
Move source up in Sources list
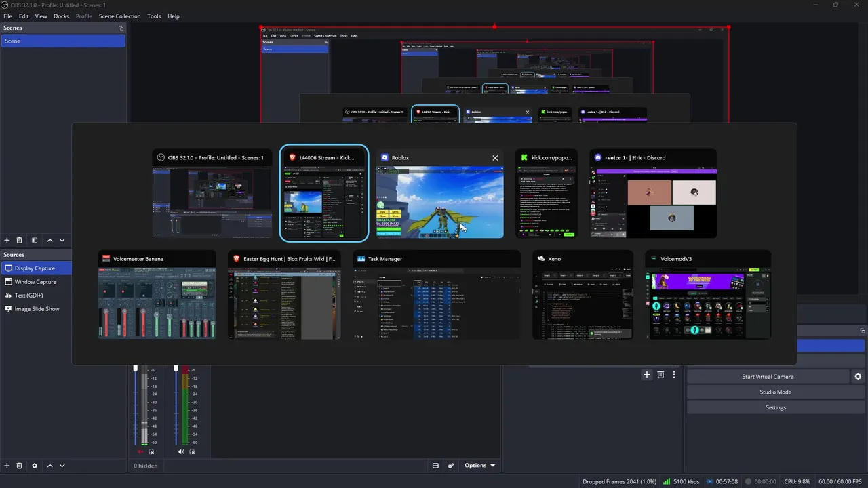click(x=50, y=466)
